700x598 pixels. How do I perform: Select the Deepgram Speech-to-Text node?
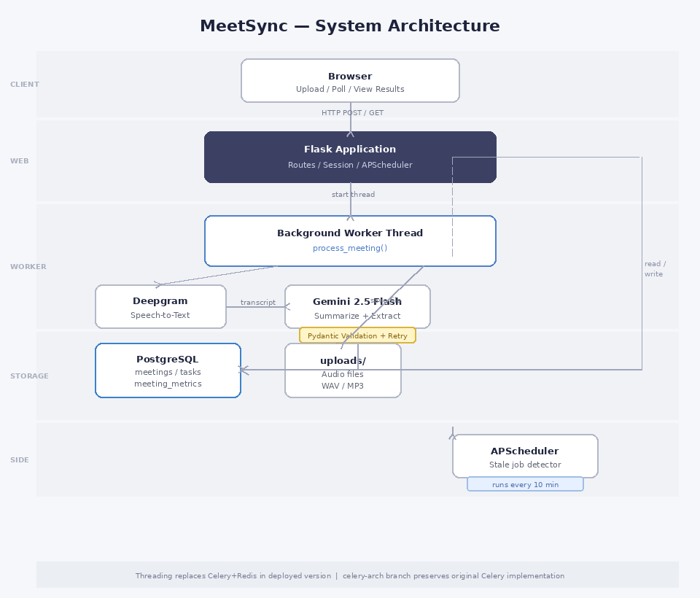(160, 306)
